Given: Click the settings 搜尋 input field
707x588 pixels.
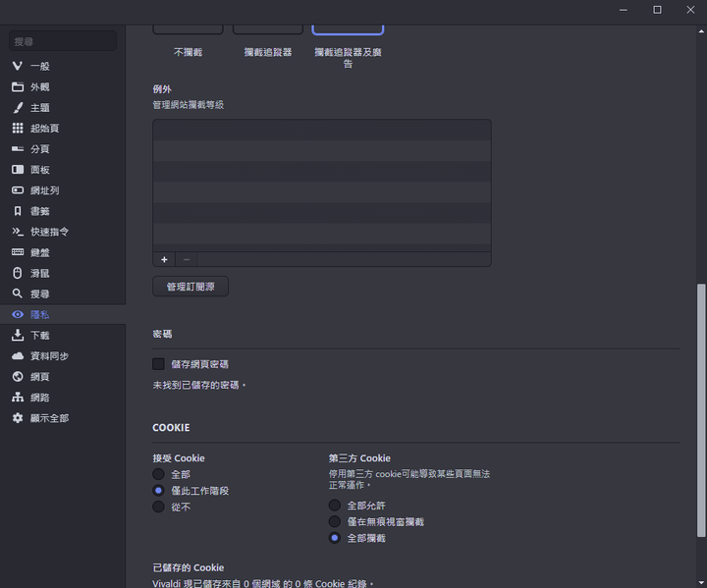Looking at the screenshot, I should click(63, 41).
